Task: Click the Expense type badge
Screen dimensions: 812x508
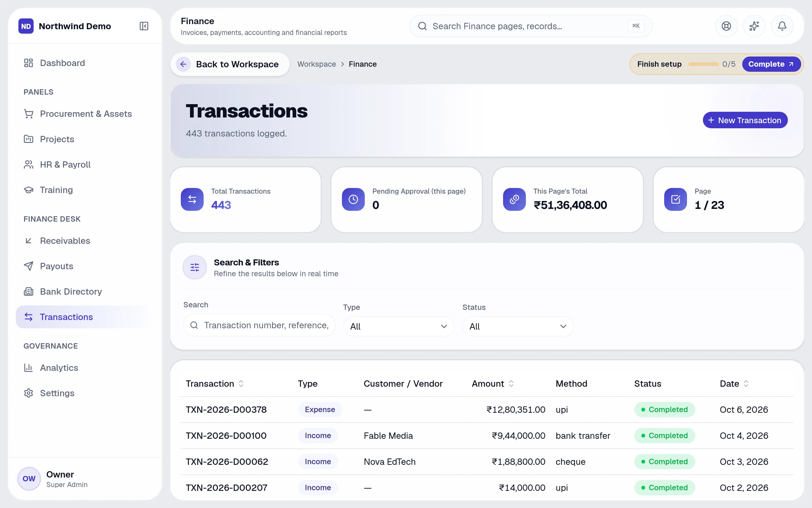Action: tap(320, 410)
